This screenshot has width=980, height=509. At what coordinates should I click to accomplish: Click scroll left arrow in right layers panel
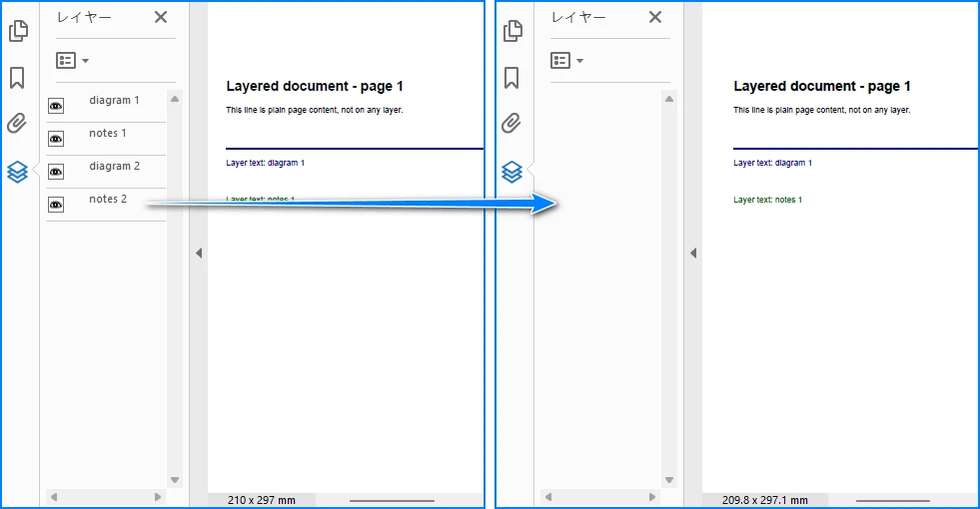coord(548,497)
